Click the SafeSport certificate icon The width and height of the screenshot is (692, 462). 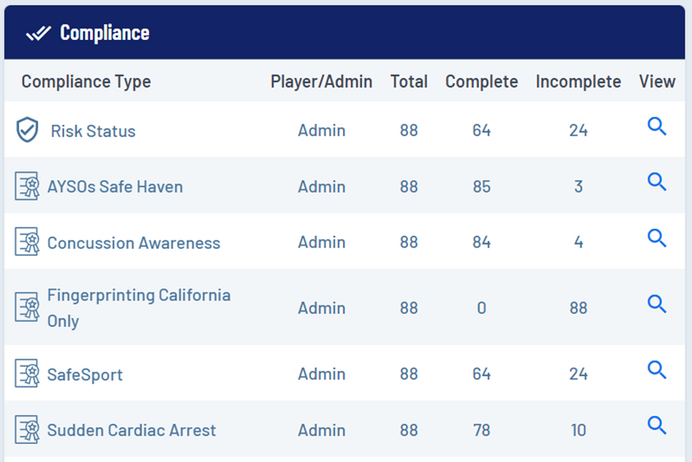(27, 374)
